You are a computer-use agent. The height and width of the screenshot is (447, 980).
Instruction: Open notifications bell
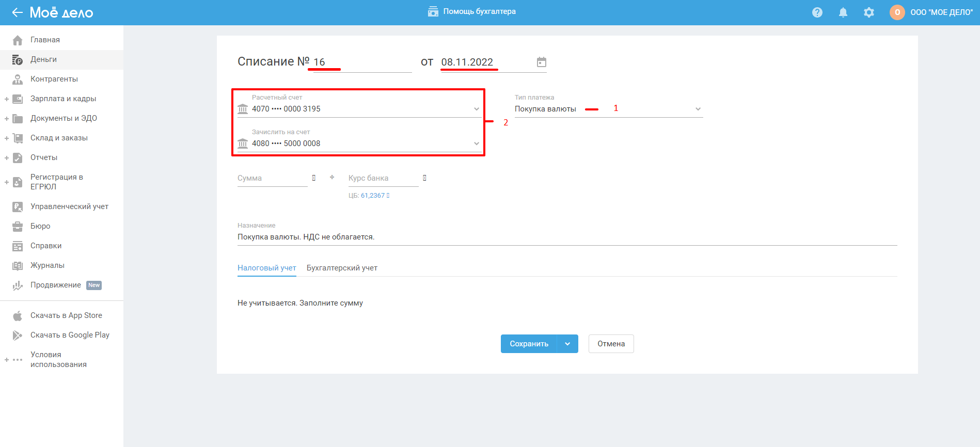843,12
